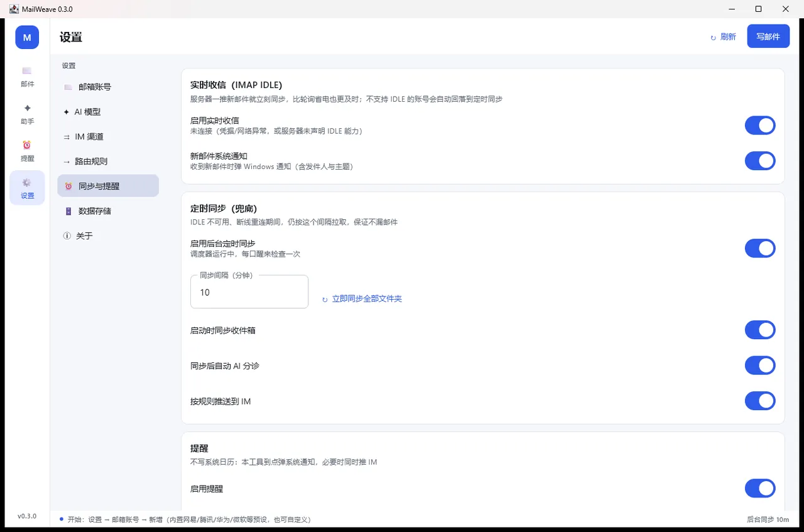Click the status bar 开始 hint text
Image resolution: width=804 pixels, height=532 pixels.
[189, 519]
